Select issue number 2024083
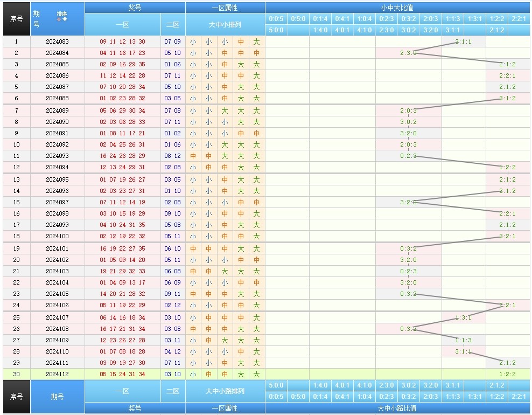Image resolution: width=532 pixels, height=415 pixels. point(57,42)
